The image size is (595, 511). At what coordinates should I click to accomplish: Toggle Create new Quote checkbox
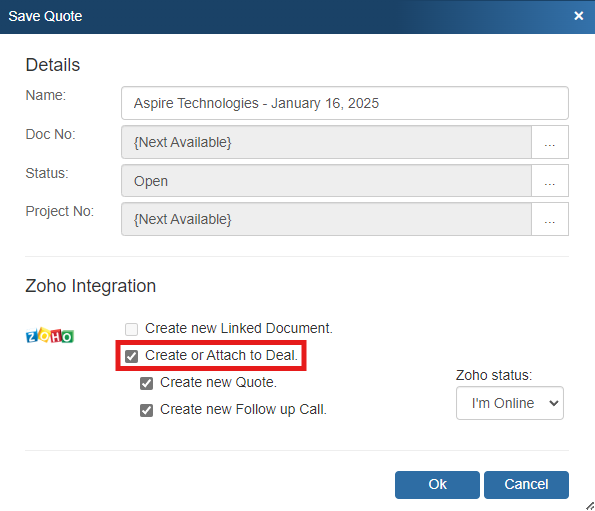coord(146,383)
